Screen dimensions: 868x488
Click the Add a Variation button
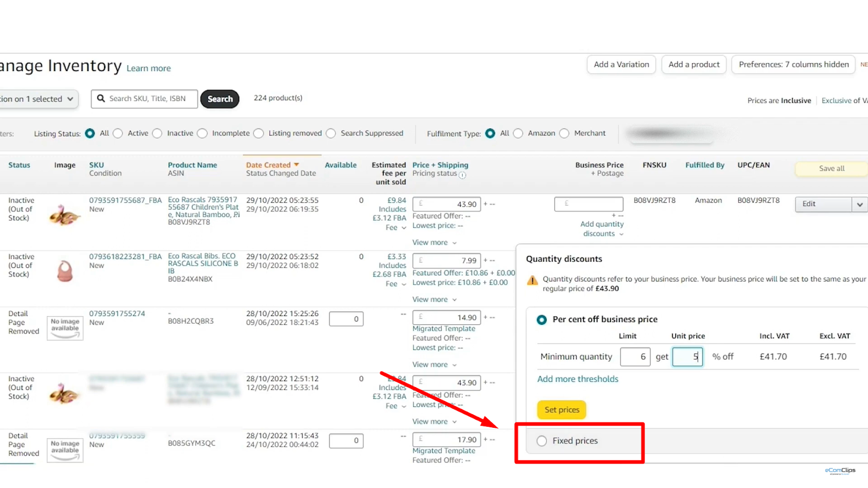[x=622, y=65]
